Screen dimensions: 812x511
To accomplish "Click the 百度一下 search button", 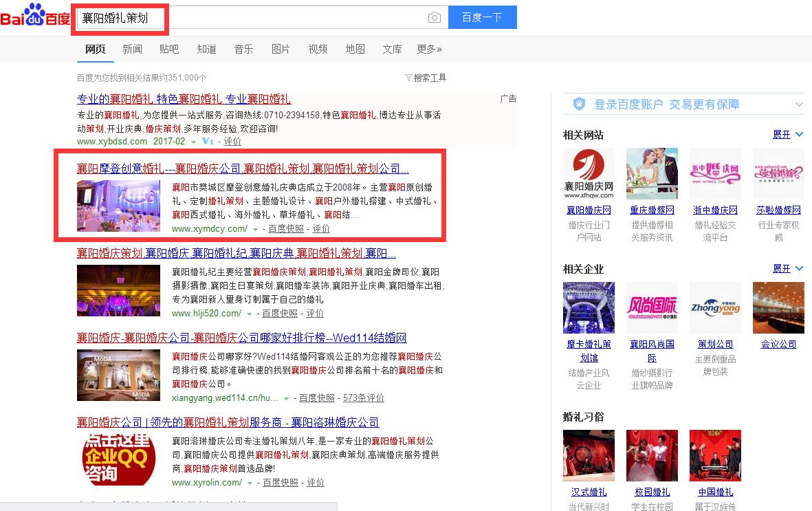I will (x=482, y=17).
